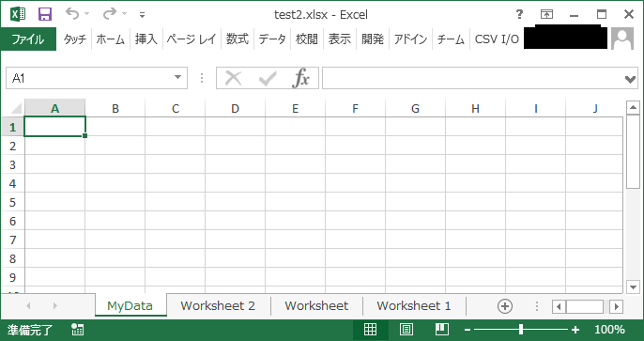The width and height of the screenshot is (644, 341).
Task: Switch to the 表示 ribbon tab
Action: click(x=340, y=39)
